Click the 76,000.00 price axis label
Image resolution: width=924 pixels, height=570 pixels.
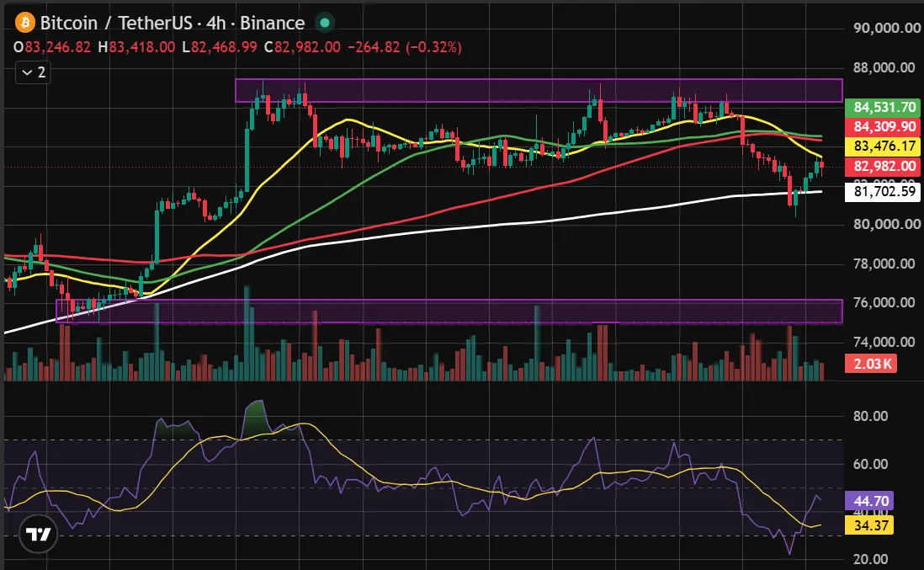tap(884, 302)
